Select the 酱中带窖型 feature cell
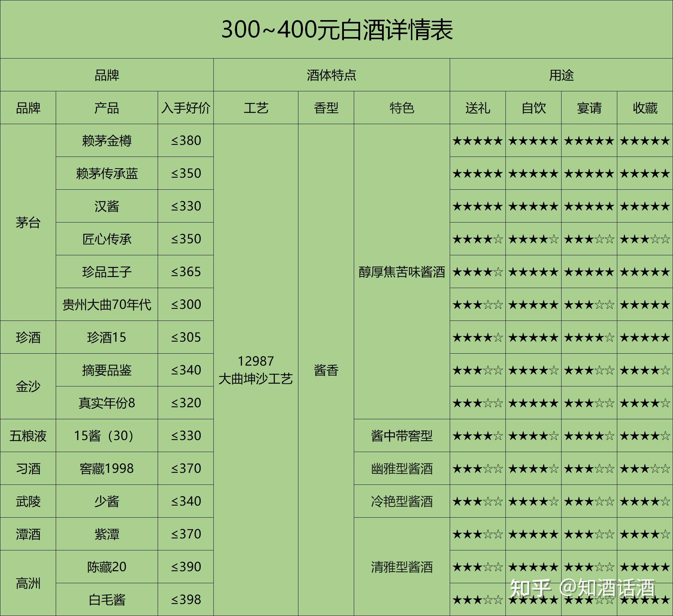The height and width of the screenshot is (616, 673). click(402, 435)
